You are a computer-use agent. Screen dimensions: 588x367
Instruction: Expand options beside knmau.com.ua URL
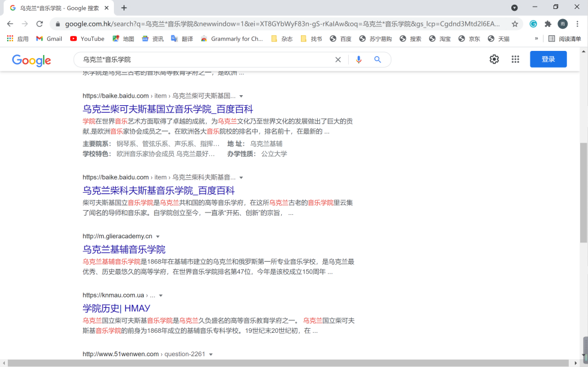pos(161,296)
